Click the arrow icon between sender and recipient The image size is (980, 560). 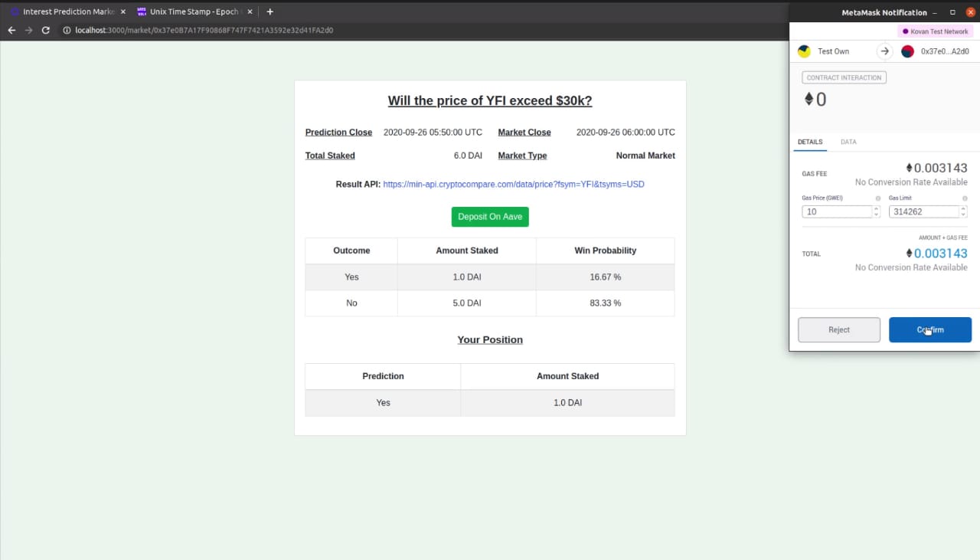point(885,51)
